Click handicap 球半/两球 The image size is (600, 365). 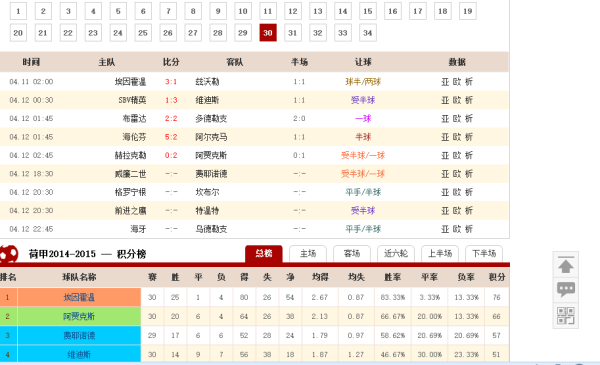pyautogui.click(x=363, y=81)
